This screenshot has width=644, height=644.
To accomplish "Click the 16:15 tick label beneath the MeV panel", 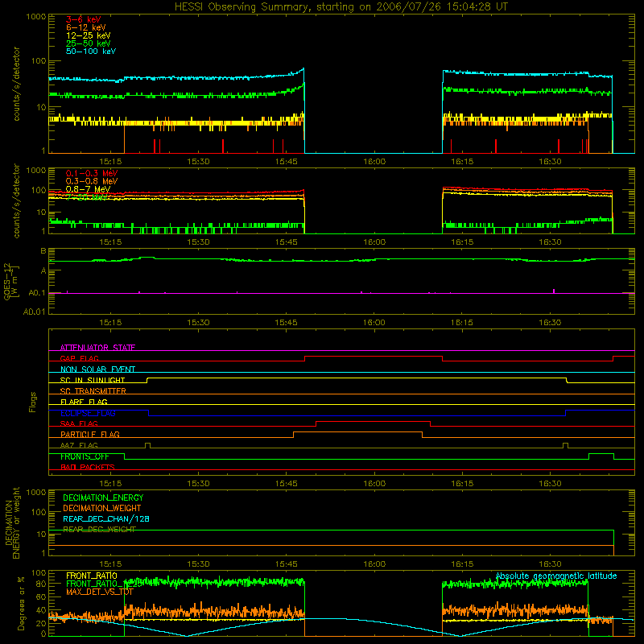I will (462, 242).
